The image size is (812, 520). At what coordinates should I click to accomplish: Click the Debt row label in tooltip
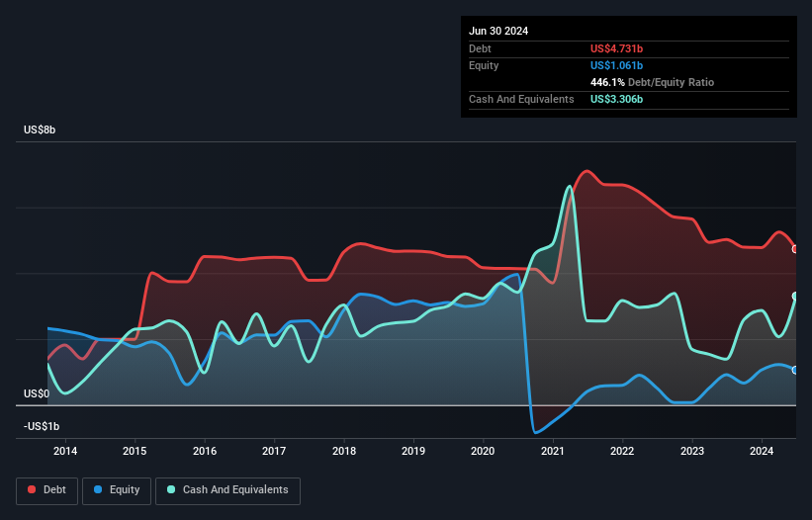[480, 48]
